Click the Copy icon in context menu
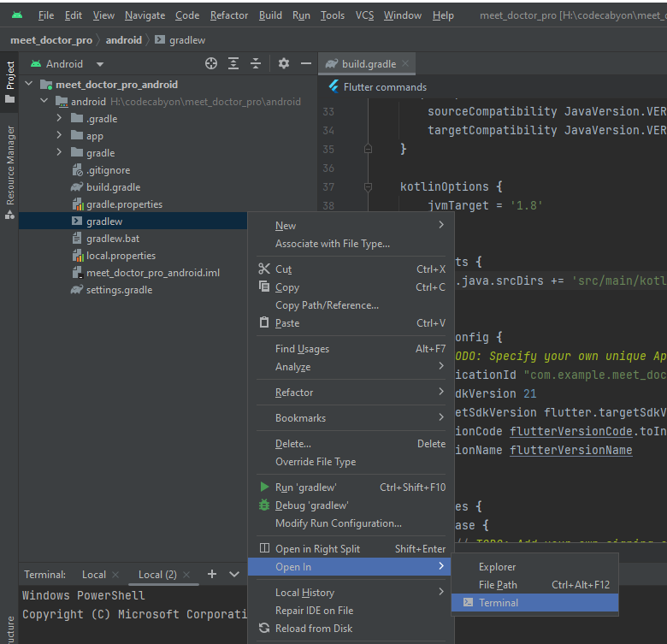This screenshot has width=667, height=644. pyautogui.click(x=264, y=287)
